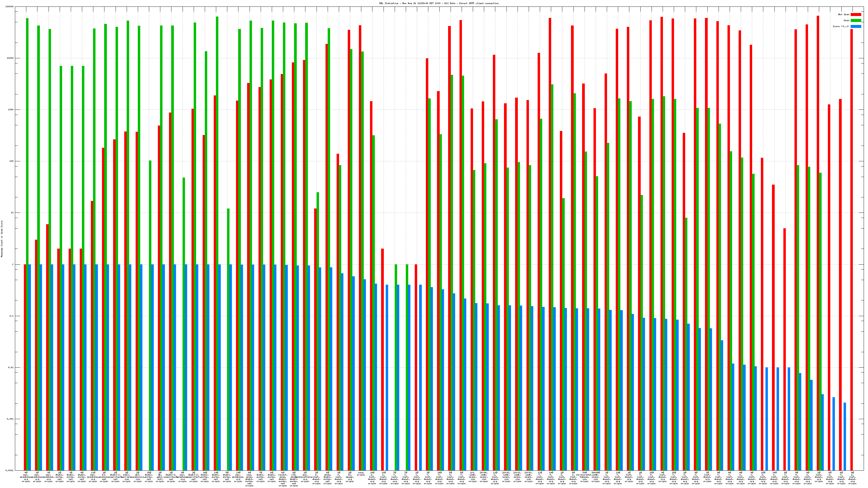Viewport: 868px width, 488px height.
Task: Click the 'Message Count or Spam Score' axis label
Action: [2, 239]
